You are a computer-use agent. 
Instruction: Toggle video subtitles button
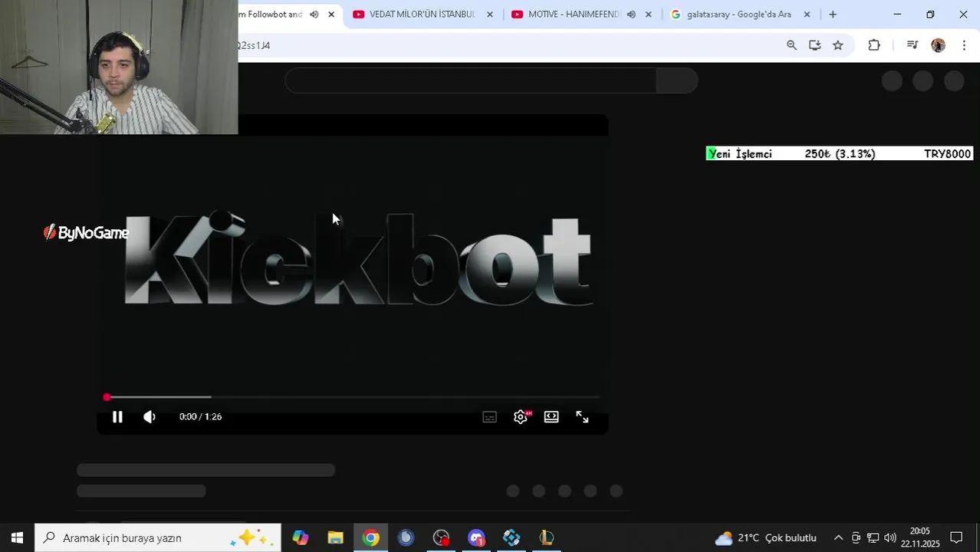(x=490, y=417)
